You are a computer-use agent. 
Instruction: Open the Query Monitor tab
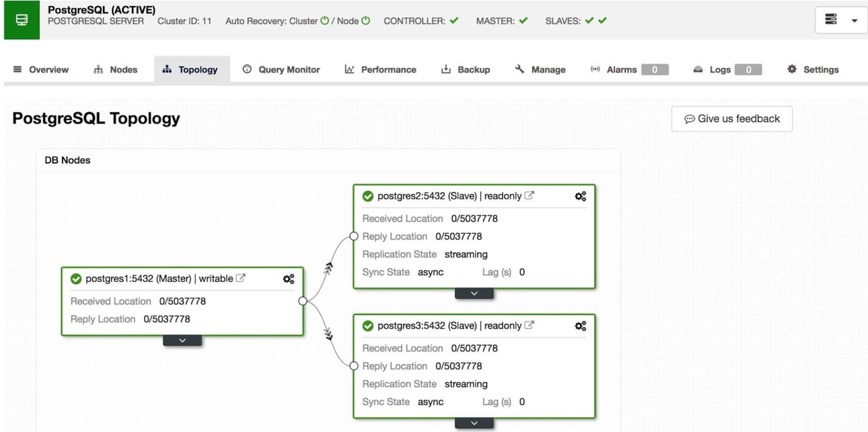click(281, 69)
